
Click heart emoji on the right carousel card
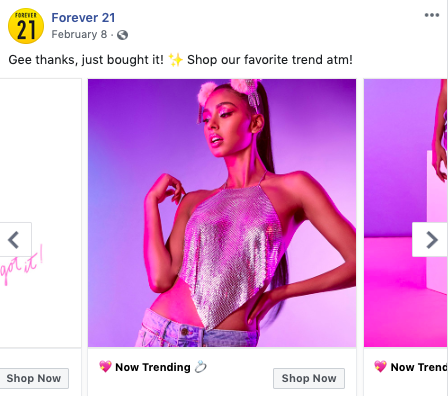click(380, 367)
